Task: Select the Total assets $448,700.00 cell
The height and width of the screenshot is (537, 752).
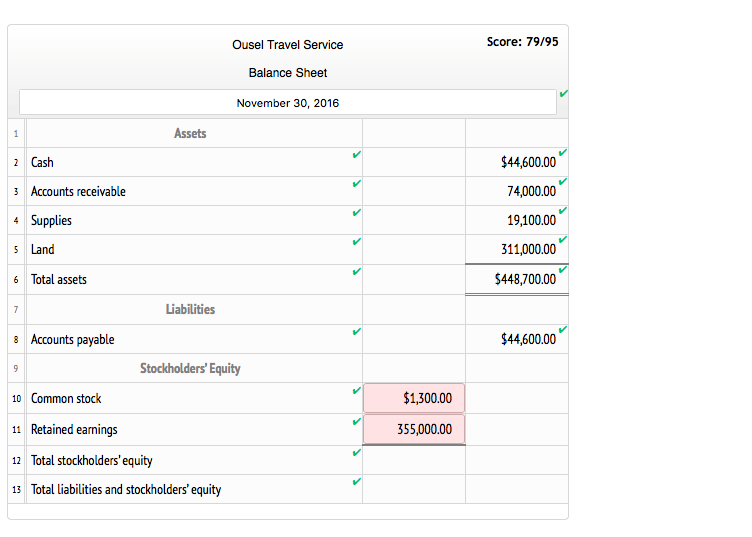Action: pos(516,280)
